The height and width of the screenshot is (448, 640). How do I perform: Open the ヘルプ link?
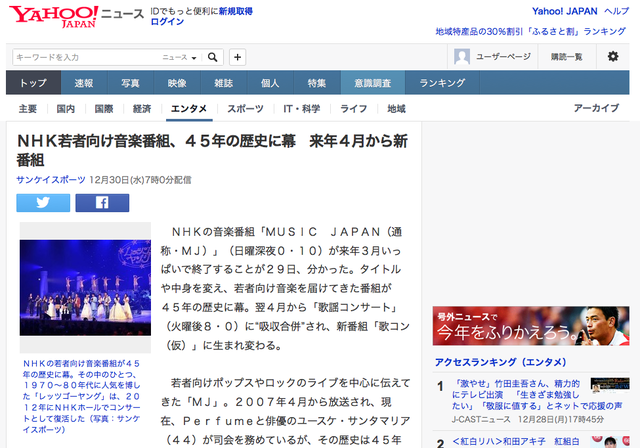[616, 11]
